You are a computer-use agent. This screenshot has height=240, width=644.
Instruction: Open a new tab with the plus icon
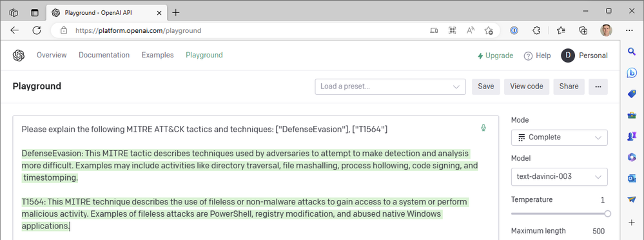[x=176, y=12]
